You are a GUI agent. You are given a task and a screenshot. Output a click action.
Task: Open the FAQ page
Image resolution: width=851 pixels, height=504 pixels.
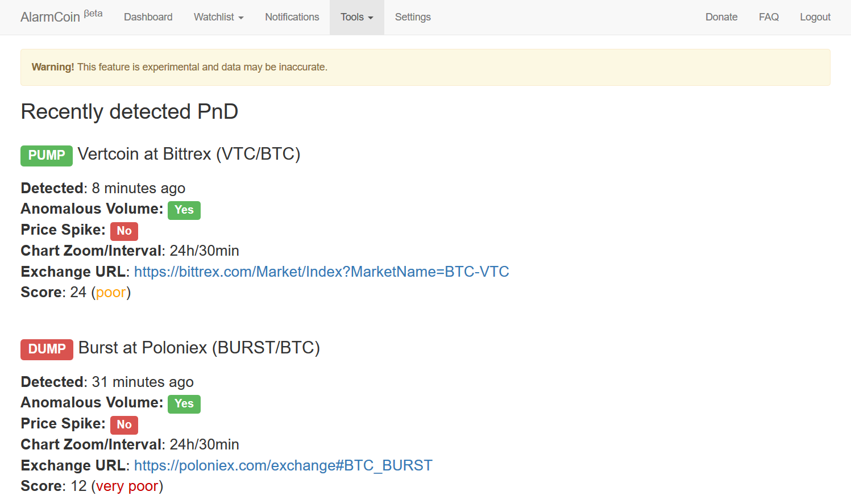point(769,17)
